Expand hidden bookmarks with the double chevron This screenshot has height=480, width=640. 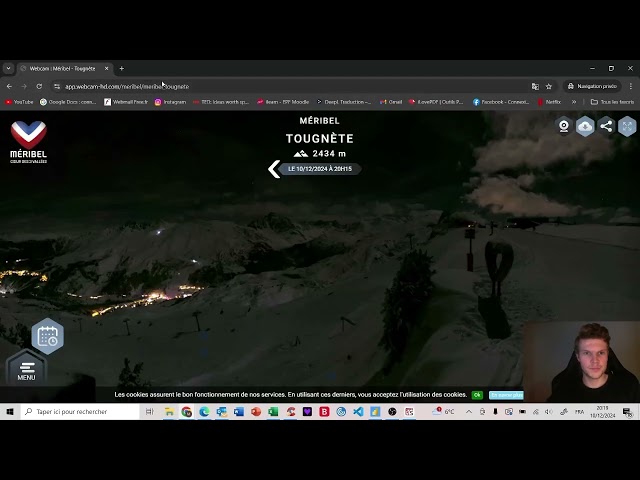574,102
